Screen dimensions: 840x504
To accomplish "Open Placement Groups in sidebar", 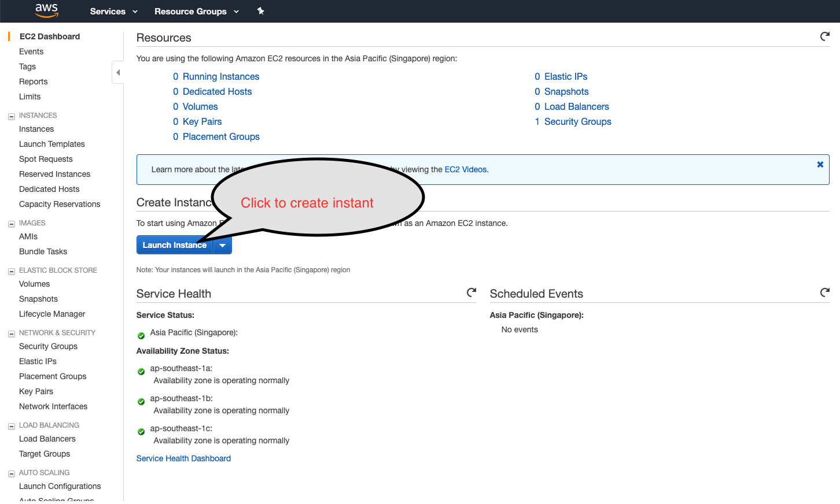I will [53, 376].
